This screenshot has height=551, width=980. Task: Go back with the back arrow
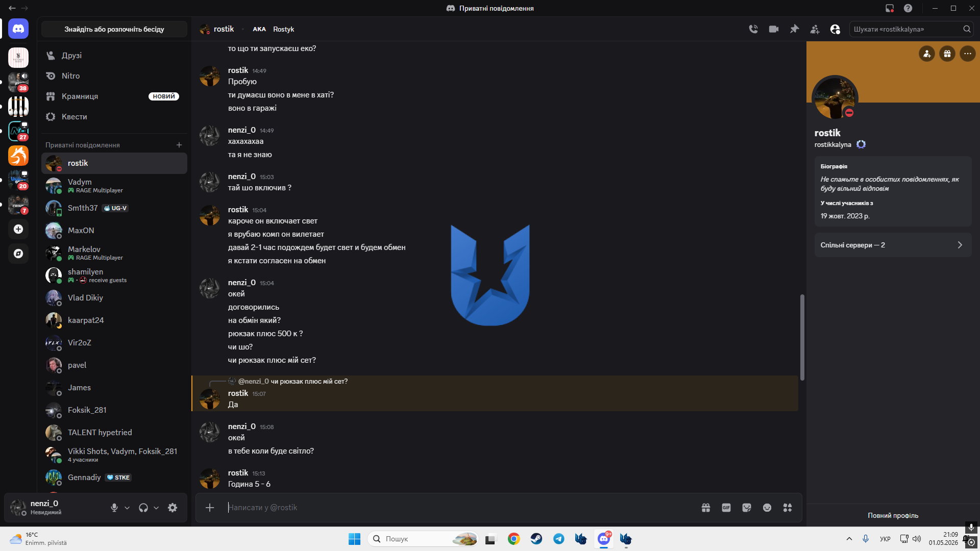pos(12,8)
